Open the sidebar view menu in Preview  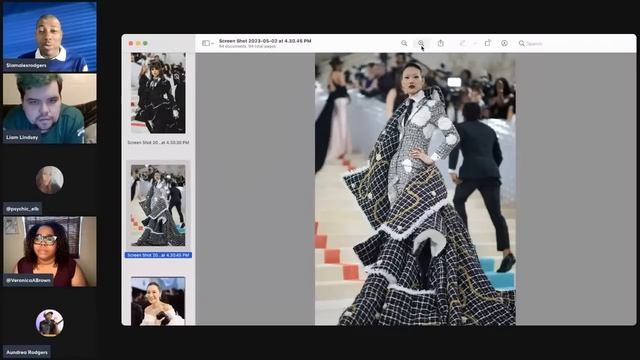click(208, 43)
